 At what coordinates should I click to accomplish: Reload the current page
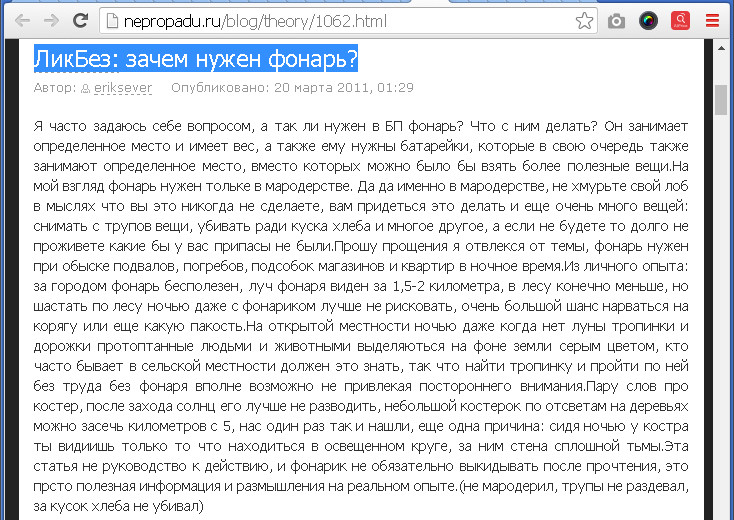(x=81, y=20)
